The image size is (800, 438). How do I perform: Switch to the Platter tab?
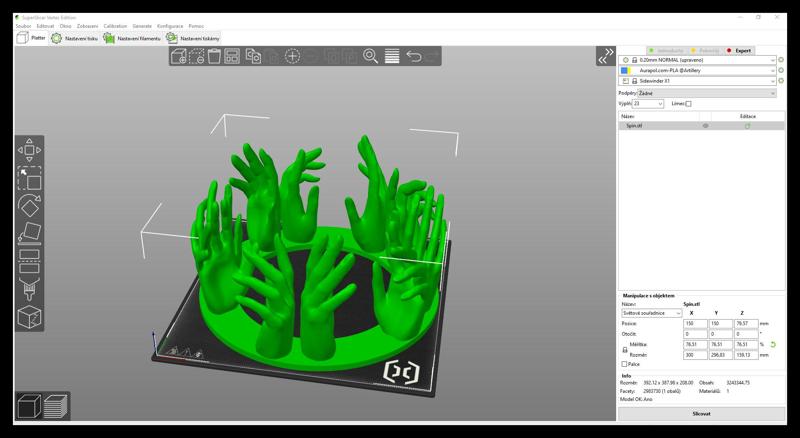click(31, 38)
